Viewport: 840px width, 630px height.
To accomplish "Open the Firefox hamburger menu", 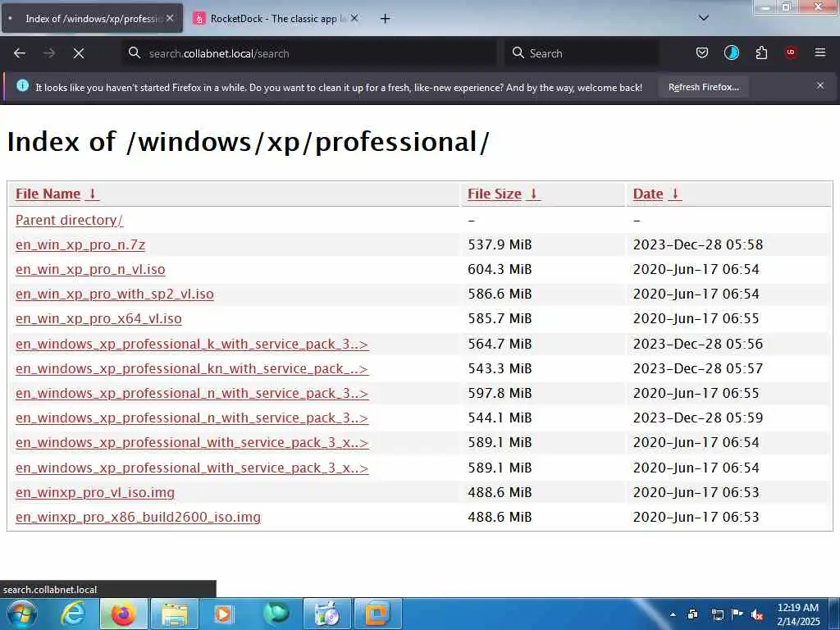I will click(x=820, y=52).
